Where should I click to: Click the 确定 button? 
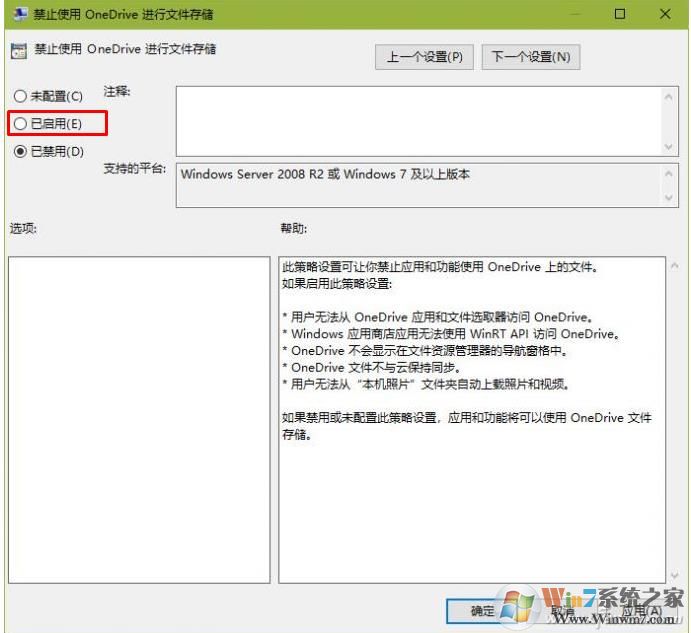pos(482,611)
